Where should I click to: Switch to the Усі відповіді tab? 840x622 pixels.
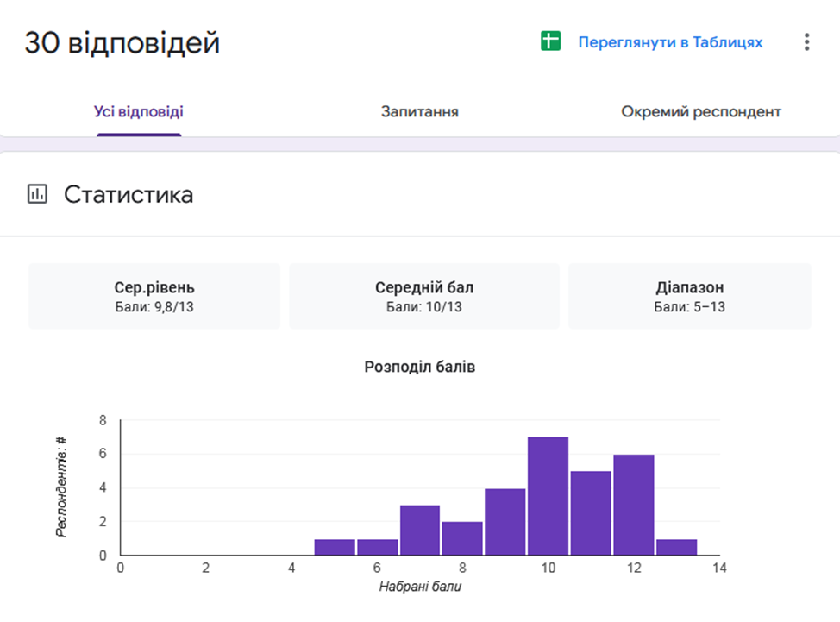pos(138,112)
